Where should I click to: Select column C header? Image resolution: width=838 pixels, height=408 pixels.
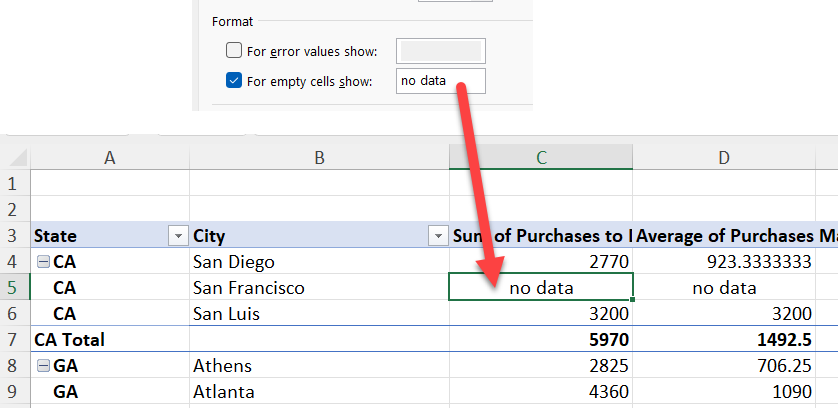pyautogui.click(x=541, y=157)
